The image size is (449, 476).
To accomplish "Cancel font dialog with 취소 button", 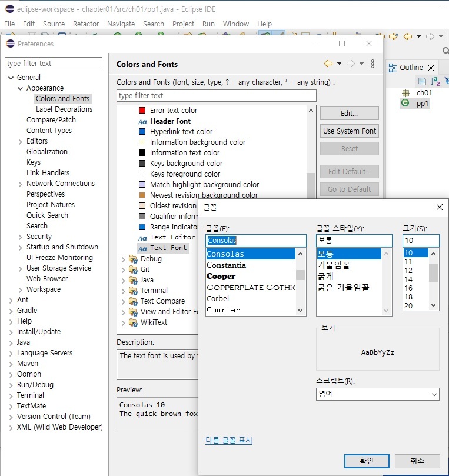I will 417,461.
